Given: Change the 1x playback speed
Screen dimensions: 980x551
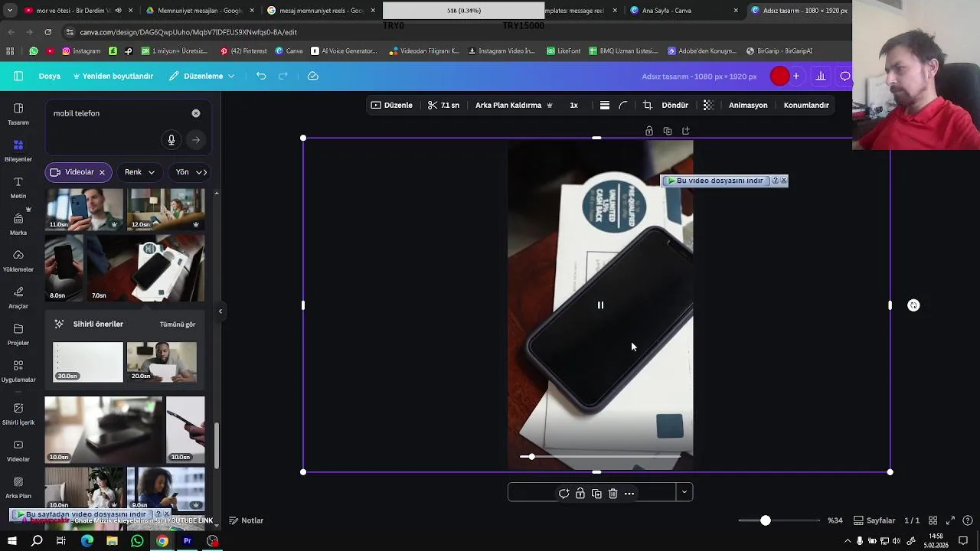Looking at the screenshot, I should tap(573, 105).
